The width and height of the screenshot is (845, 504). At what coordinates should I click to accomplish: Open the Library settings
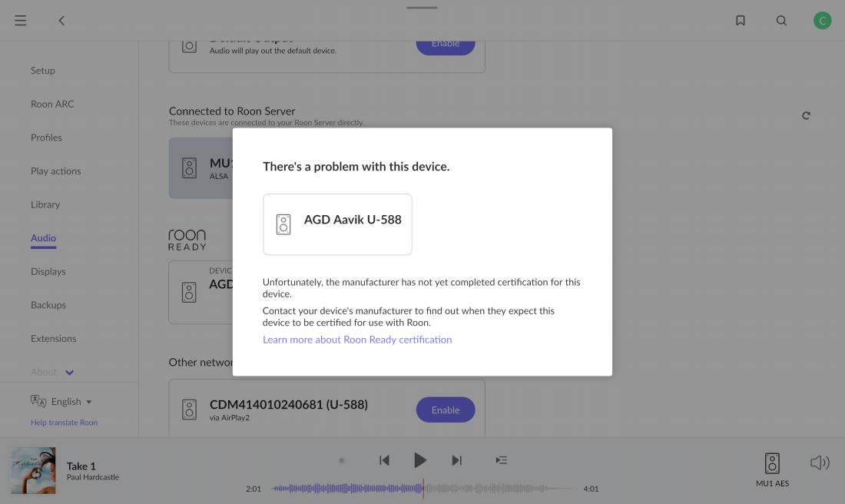point(45,204)
